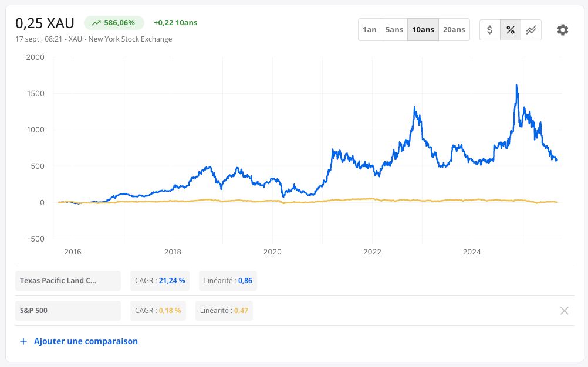Select the 5ans time range
The height and width of the screenshot is (367, 588).
click(x=394, y=29)
